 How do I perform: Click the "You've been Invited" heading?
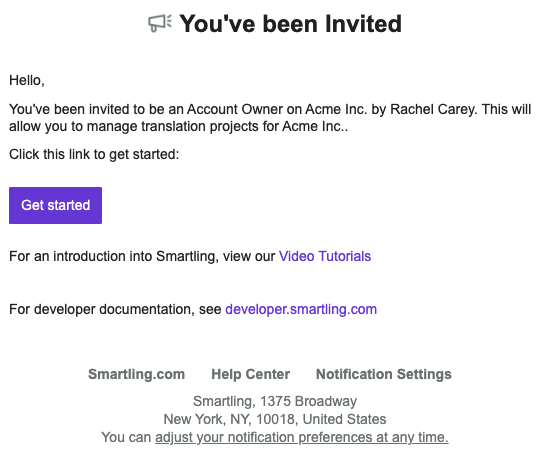[x=291, y=24]
